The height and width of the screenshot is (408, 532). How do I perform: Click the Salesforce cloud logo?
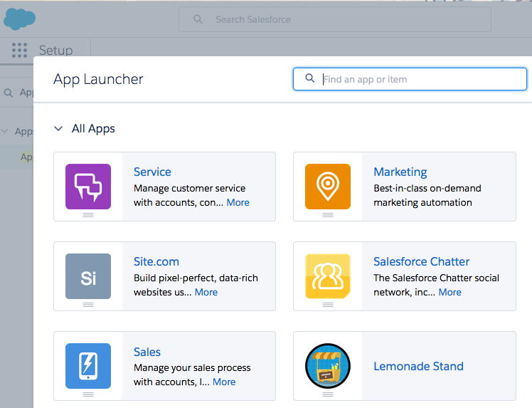point(19,19)
